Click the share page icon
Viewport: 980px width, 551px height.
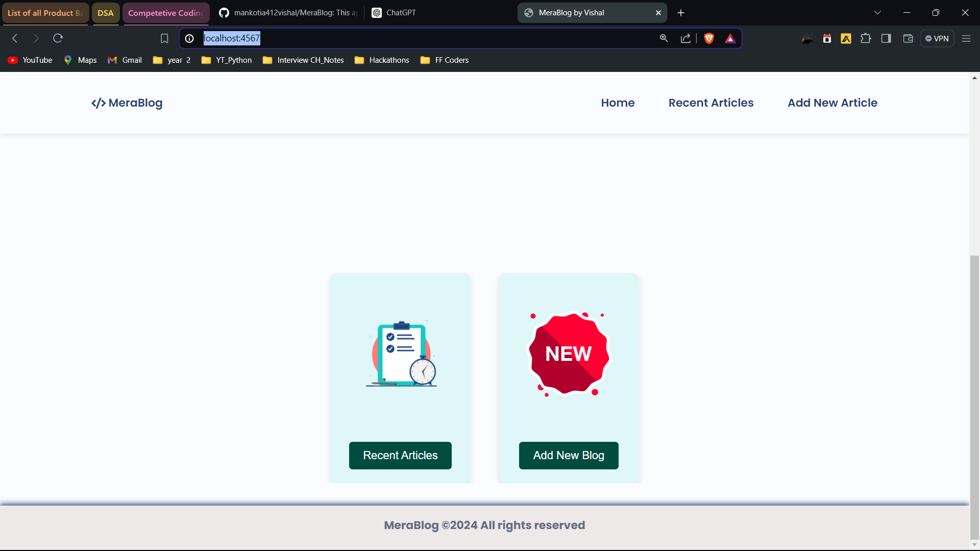click(x=685, y=38)
